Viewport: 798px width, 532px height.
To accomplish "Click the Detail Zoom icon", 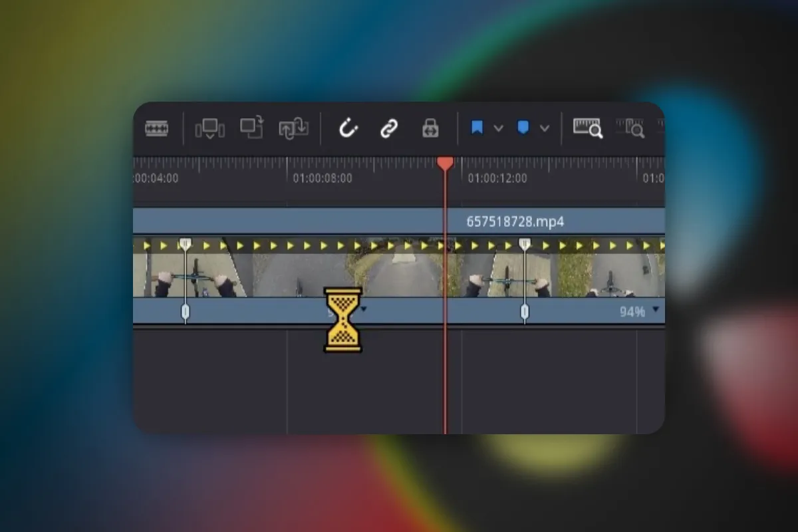I will (x=630, y=128).
